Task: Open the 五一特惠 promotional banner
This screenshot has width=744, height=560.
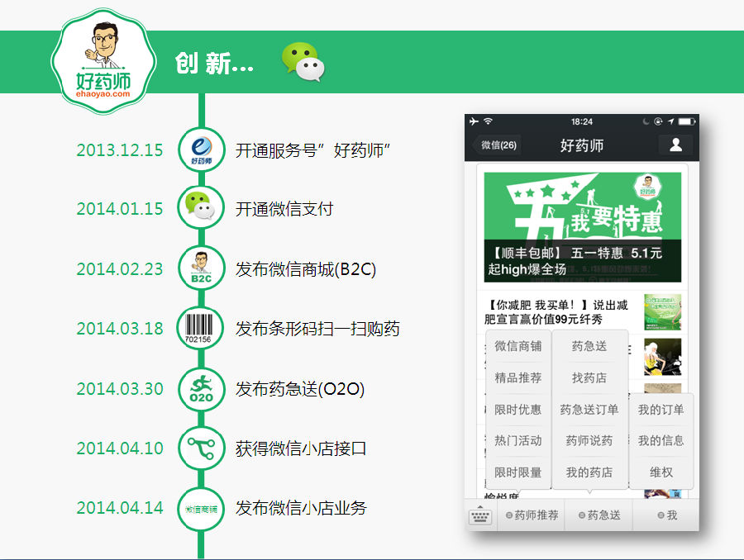Action: tap(582, 227)
